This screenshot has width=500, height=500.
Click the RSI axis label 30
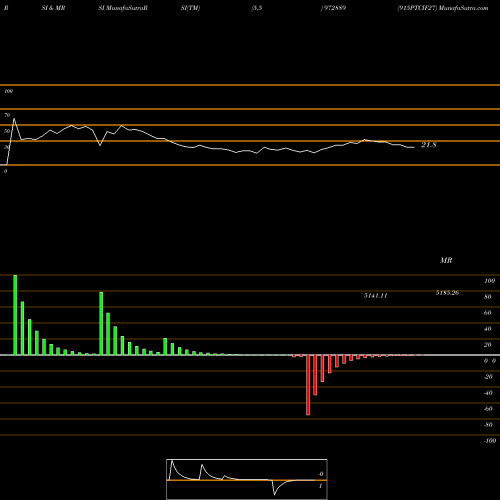click(7, 147)
